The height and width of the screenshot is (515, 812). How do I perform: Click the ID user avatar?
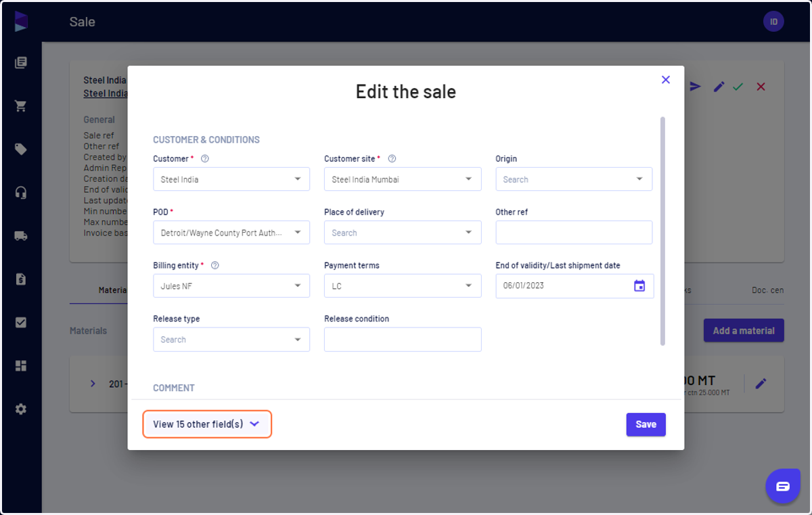click(x=773, y=22)
